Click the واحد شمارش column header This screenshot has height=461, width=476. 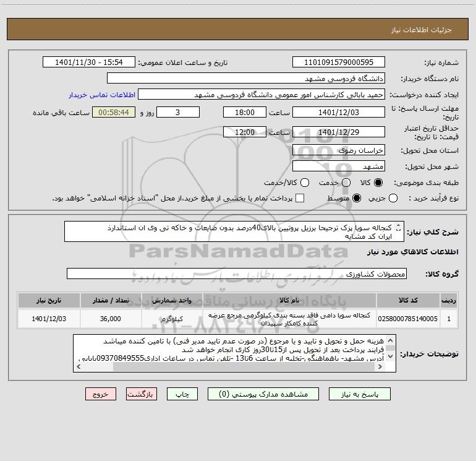[x=172, y=300]
